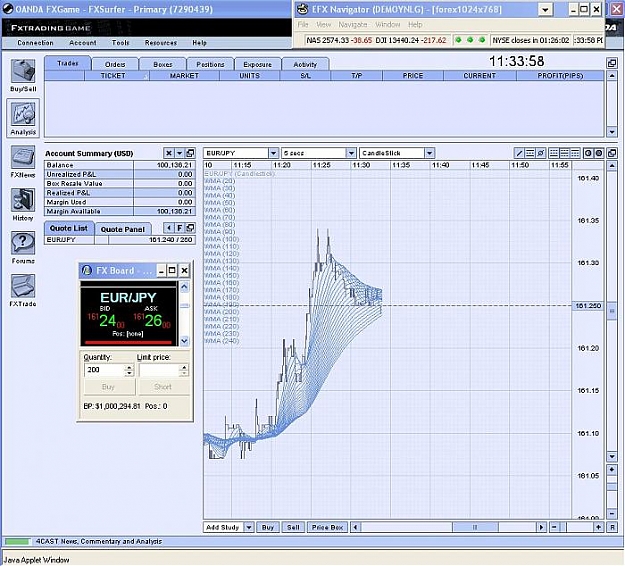Screen dimensions: 625x566
Task: Sort trades by the TICKET column header
Action: [116, 75]
